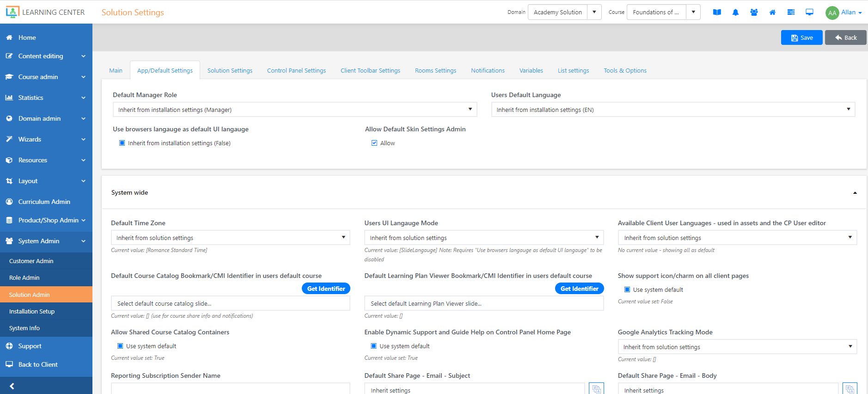Screen dimensions: 868x394
Task: Open the Notifications tab
Action: coord(488,70)
